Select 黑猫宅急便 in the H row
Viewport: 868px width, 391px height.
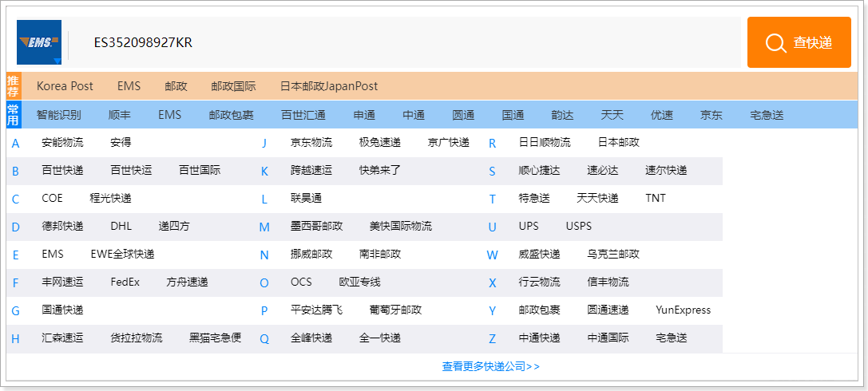(x=215, y=338)
